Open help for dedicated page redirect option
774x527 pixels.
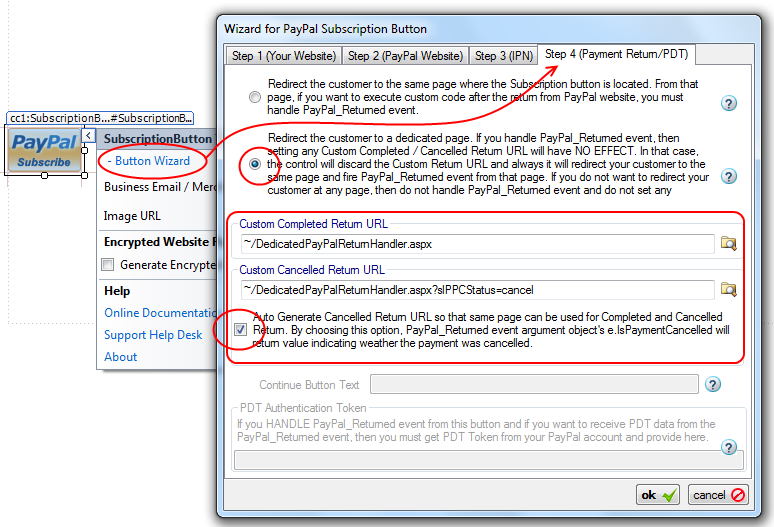[729, 176]
